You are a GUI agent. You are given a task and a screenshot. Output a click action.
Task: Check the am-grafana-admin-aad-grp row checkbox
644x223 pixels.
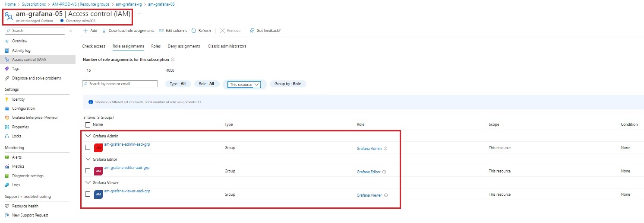pos(88,147)
